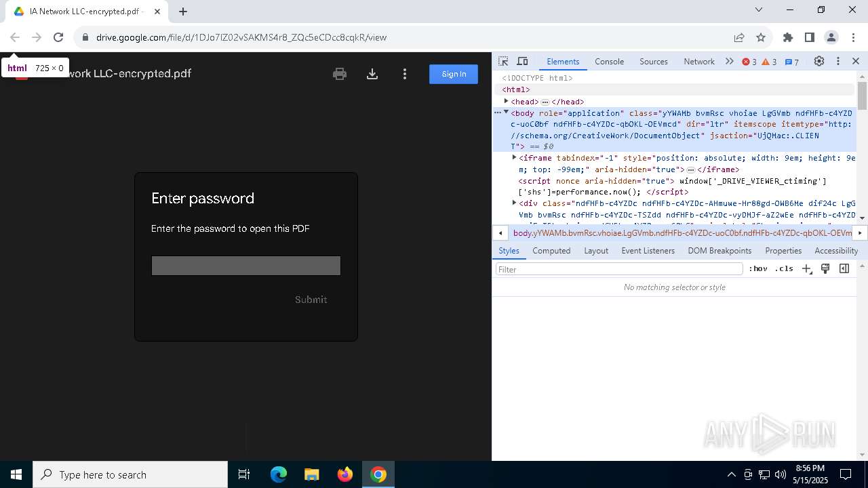Image resolution: width=868 pixels, height=488 pixels.
Task: Toggle the :hov element state panel
Action: tap(758, 269)
